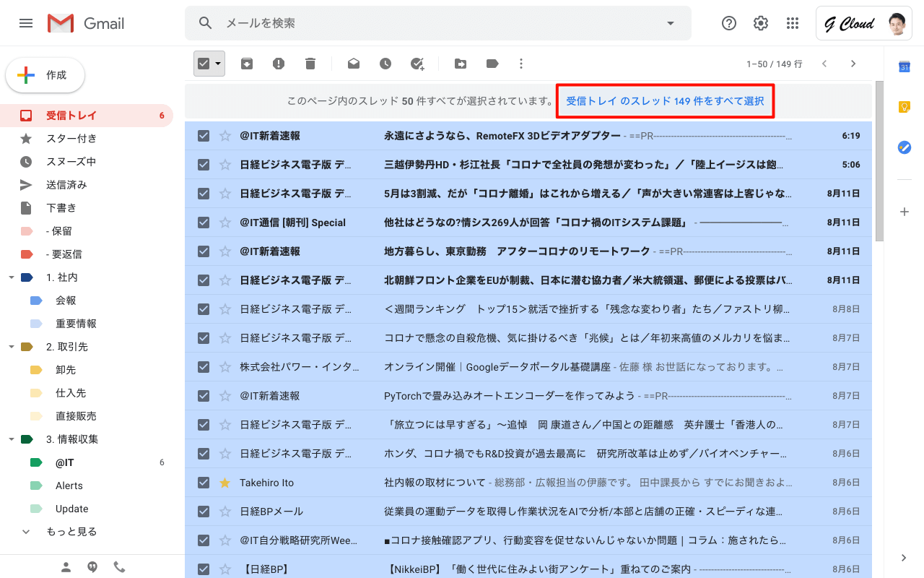Open the Help question mark icon
The image size is (924, 578).
point(729,23)
